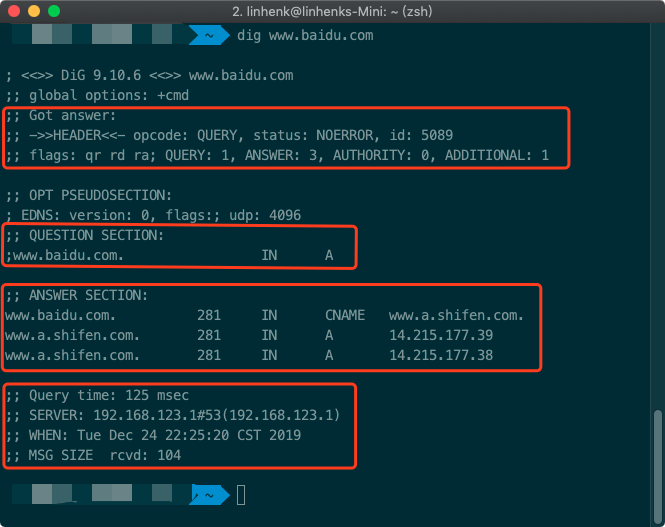Click 'ADDITIONAL: 1' in flags line
The width and height of the screenshot is (665, 527).
click(497, 155)
